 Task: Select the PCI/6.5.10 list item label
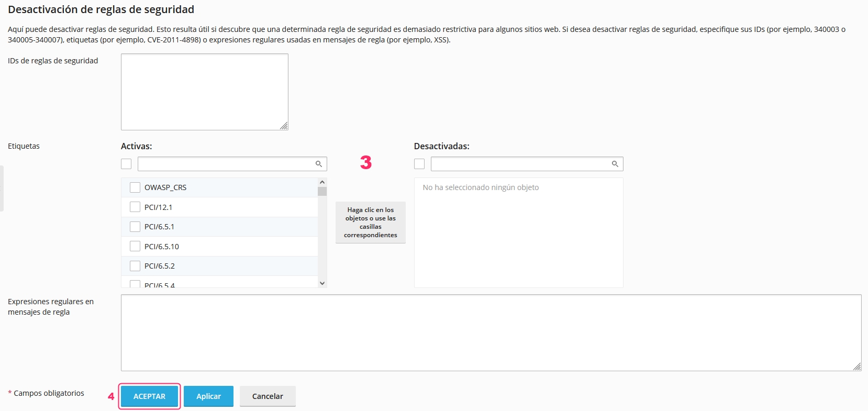(162, 247)
